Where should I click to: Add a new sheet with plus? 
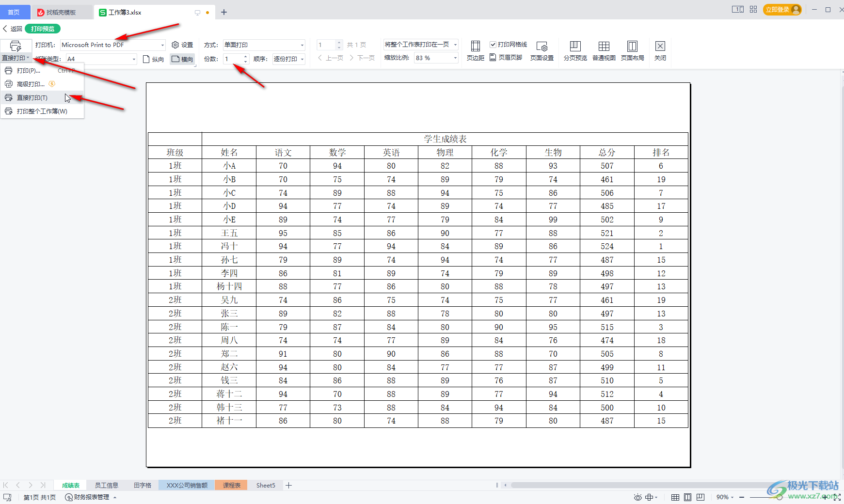pyautogui.click(x=289, y=486)
